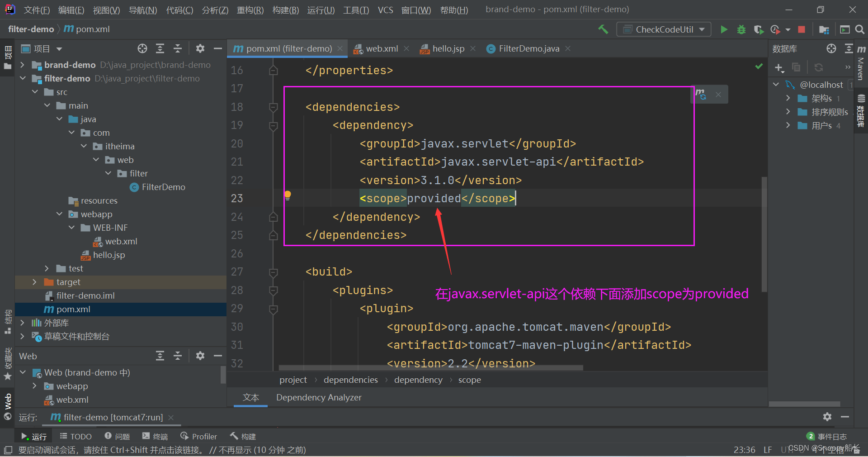868x457 pixels.
Task: Fold the dependencies block at line 18
Action: point(273,107)
